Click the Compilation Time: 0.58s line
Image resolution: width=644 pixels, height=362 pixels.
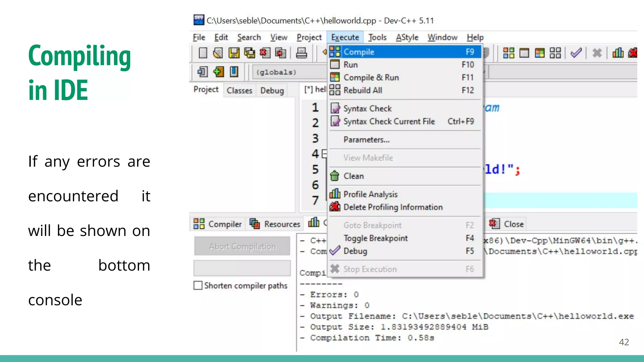tap(367, 338)
